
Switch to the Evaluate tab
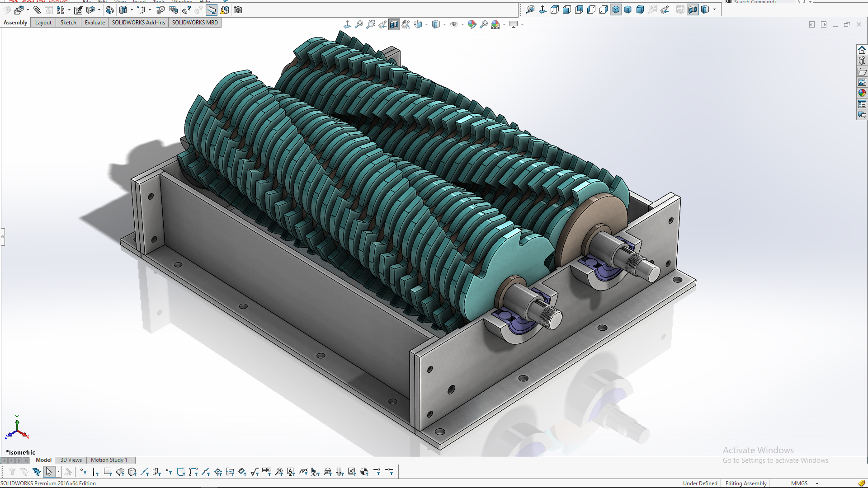(95, 23)
